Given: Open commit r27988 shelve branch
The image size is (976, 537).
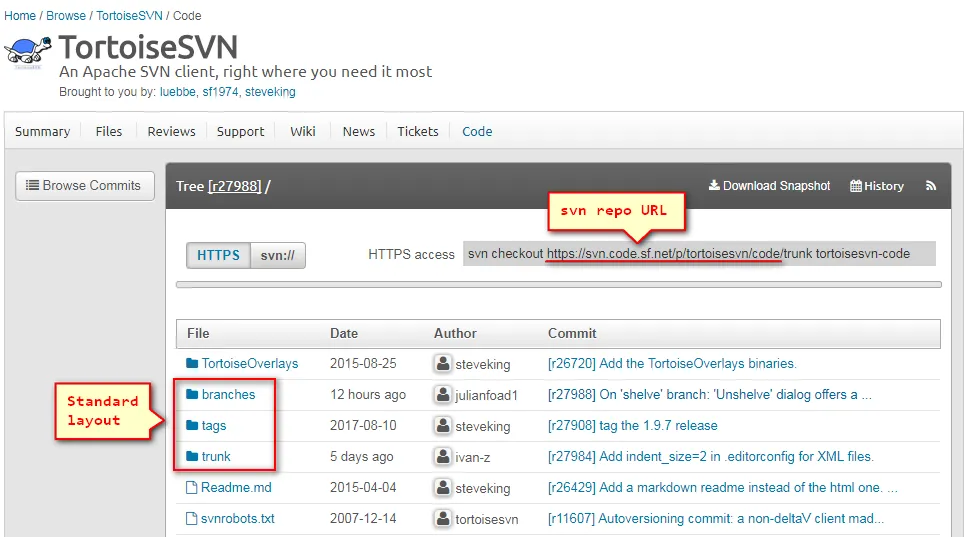Looking at the screenshot, I should 710,395.
